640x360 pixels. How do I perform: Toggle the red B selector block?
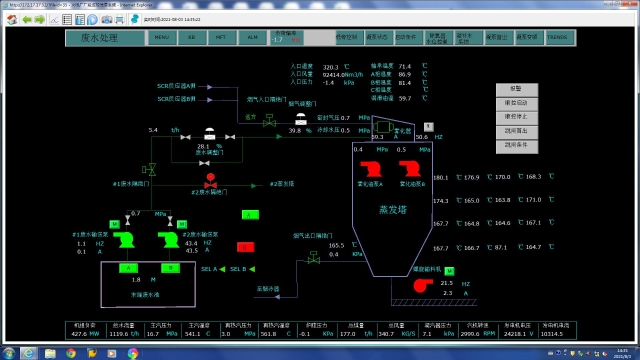(x=246, y=247)
